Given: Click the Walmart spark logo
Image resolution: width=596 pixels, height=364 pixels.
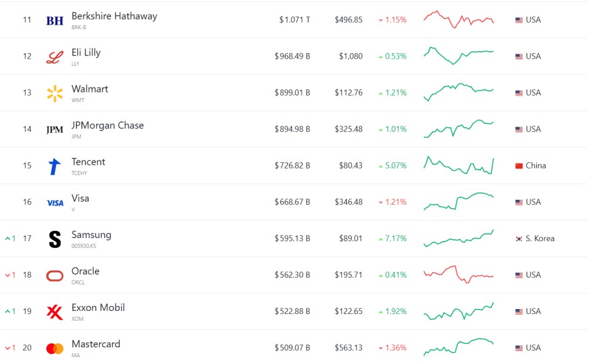Looking at the screenshot, I should pos(55,93).
